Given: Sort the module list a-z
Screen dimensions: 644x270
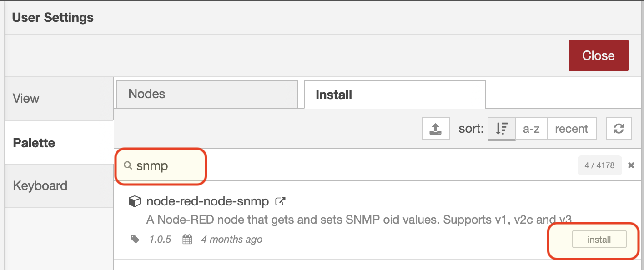Looking at the screenshot, I should [x=531, y=129].
